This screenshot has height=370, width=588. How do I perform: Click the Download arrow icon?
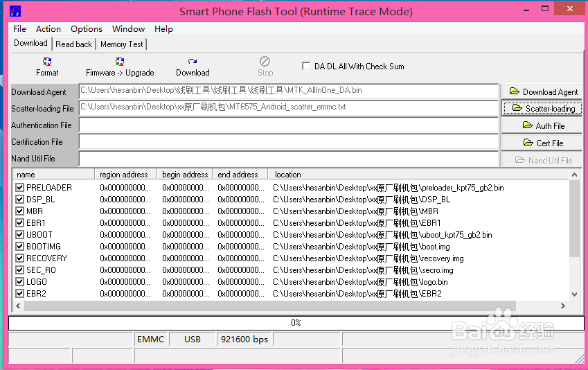point(193,62)
